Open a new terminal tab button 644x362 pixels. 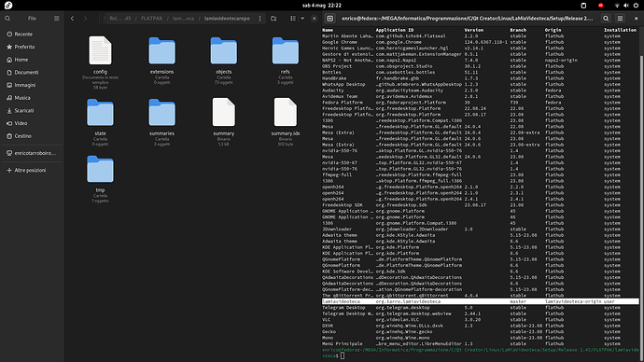click(329, 19)
